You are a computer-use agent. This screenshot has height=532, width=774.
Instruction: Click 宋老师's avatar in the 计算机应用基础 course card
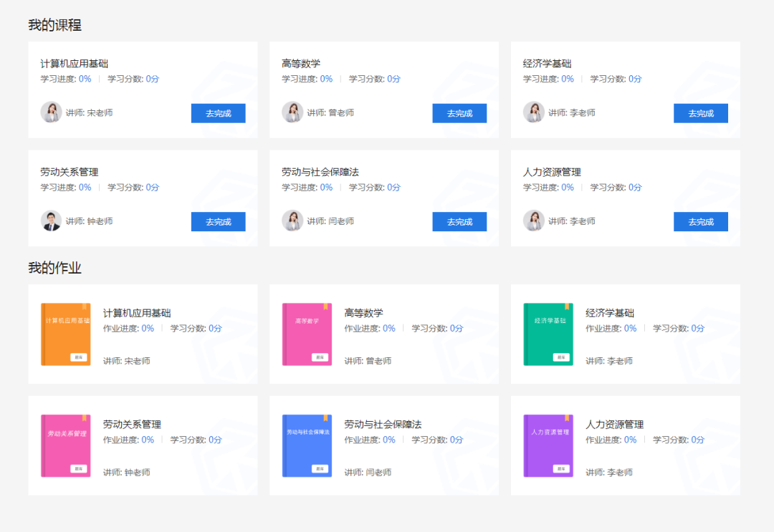tap(51, 112)
